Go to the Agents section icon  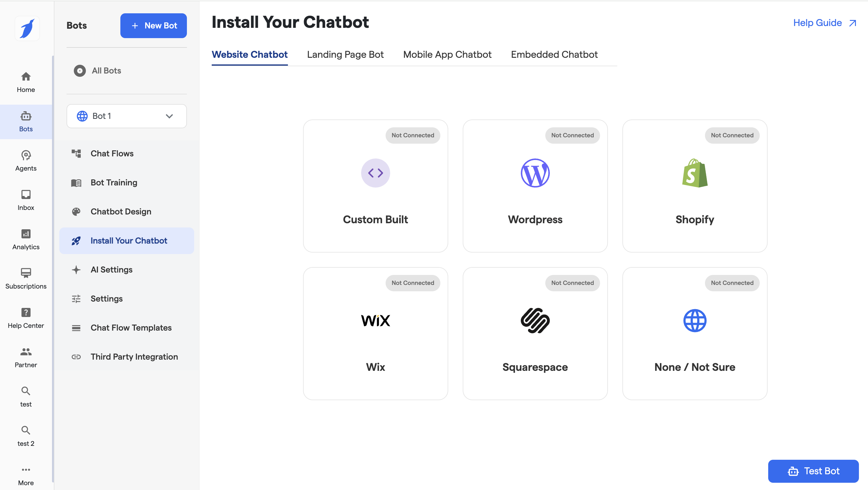(x=26, y=160)
